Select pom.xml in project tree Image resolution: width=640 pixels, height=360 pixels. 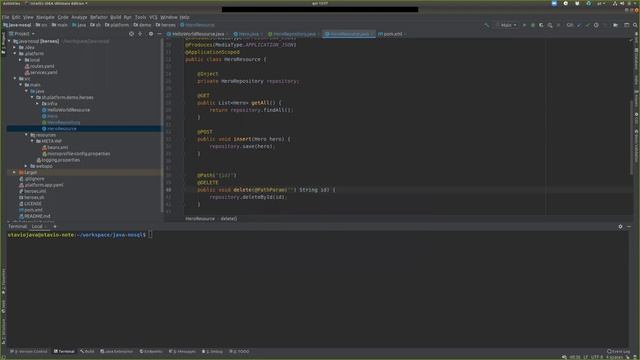point(31,210)
